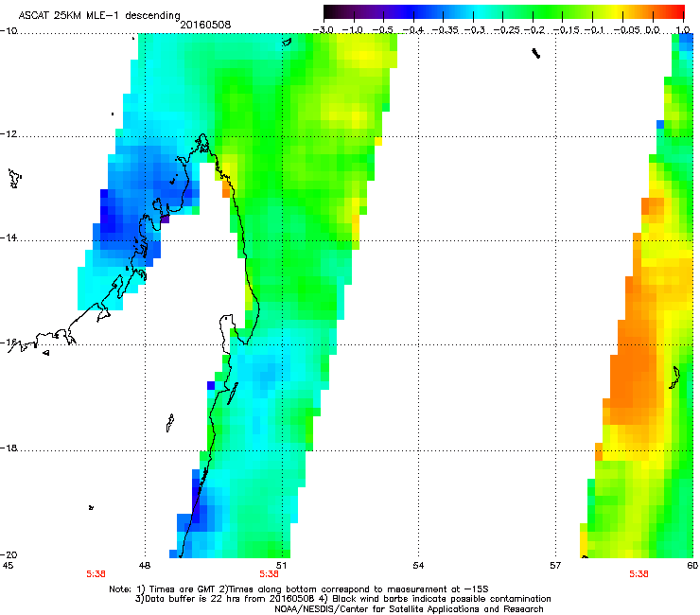The width and height of the screenshot is (700, 615).
Task: Click the "0.0" color scale label
Action: pyautogui.click(x=653, y=30)
